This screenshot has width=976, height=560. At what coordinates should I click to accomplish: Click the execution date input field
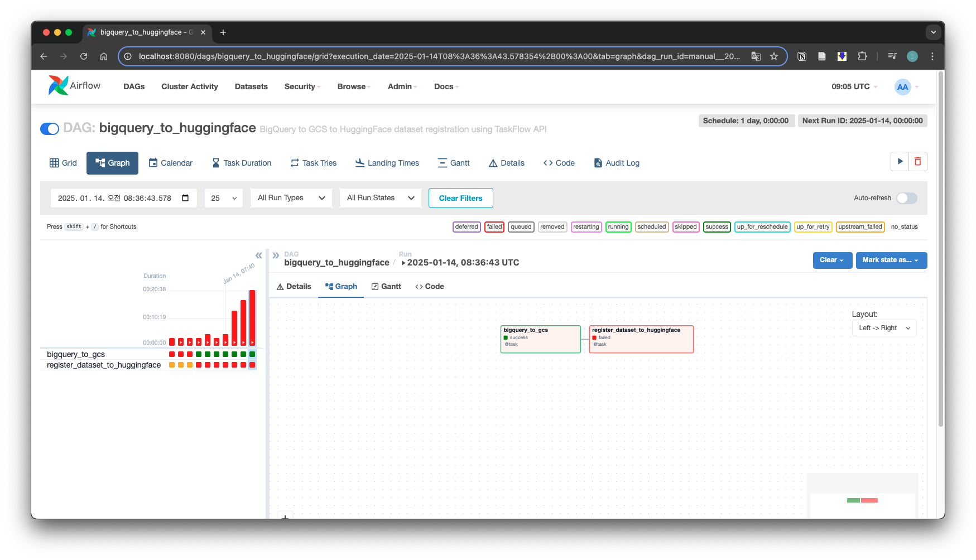click(124, 198)
